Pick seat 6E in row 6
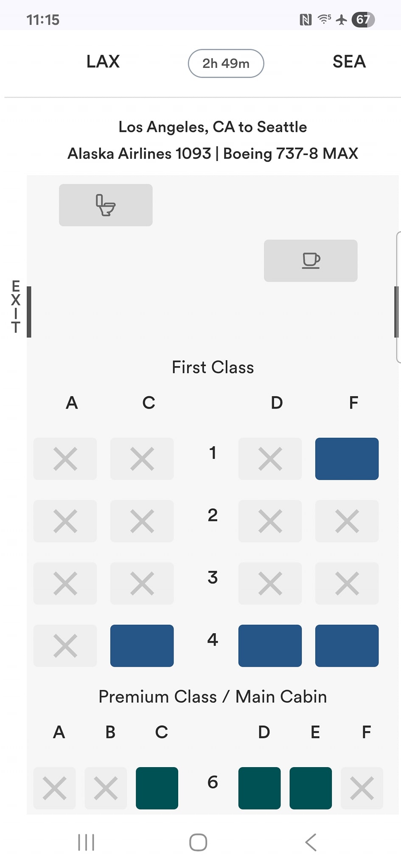 (311, 788)
